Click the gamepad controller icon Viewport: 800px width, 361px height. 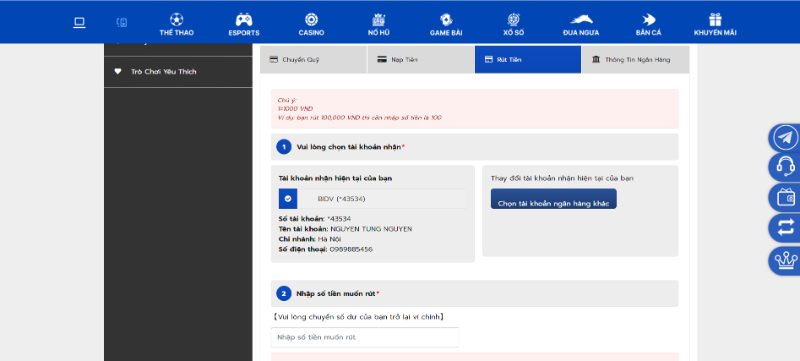(244, 19)
